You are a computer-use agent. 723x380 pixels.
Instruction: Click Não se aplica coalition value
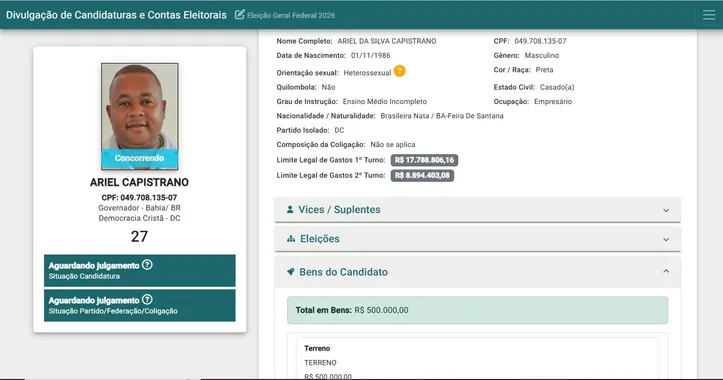coord(393,144)
